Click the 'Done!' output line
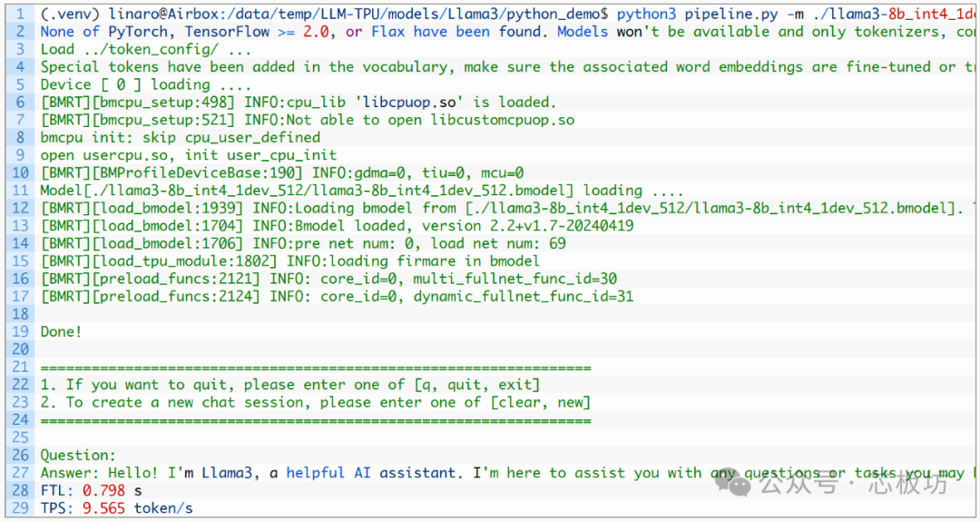 click(61, 331)
